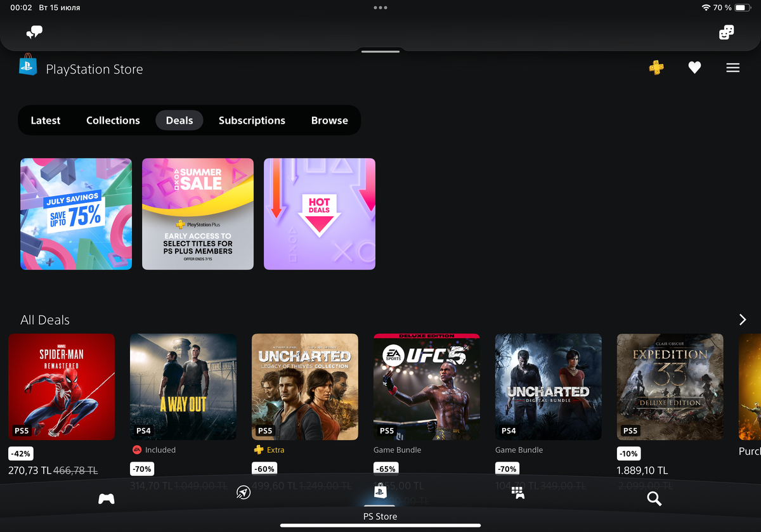The width and height of the screenshot is (761, 532).
Task: Select the Deals tab
Action: 179,120
